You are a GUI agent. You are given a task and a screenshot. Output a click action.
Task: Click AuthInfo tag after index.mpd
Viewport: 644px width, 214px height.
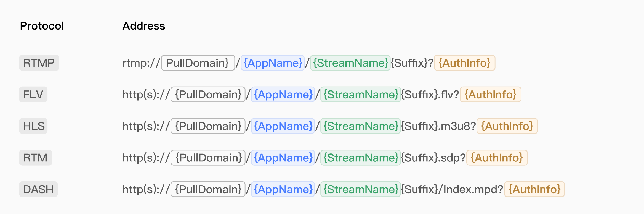[x=534, y=189]
